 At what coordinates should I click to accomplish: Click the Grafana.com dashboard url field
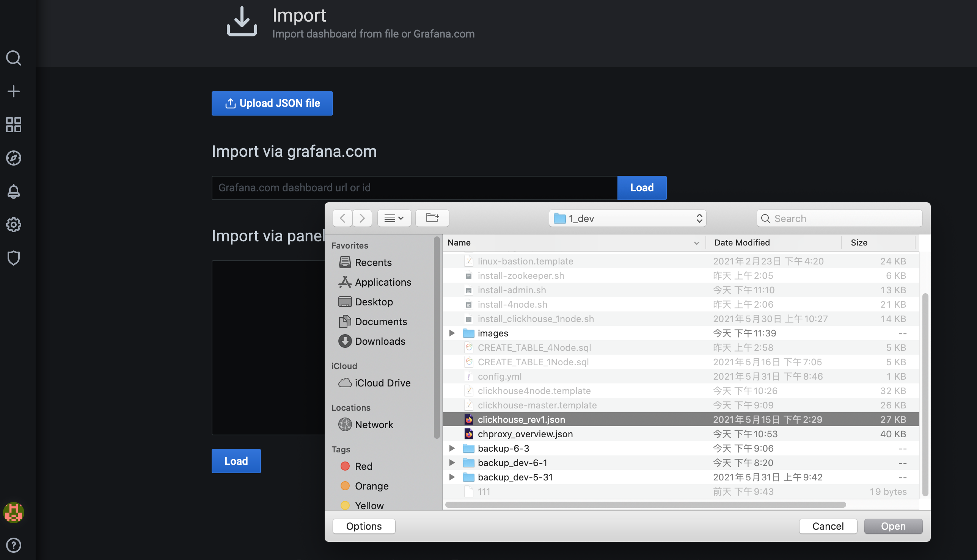click(x=414, y=188)
